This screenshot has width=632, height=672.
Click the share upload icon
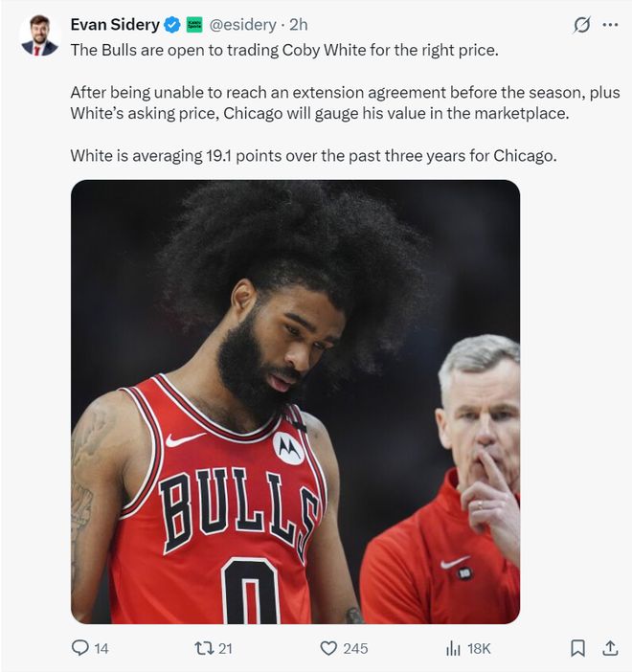610,648
